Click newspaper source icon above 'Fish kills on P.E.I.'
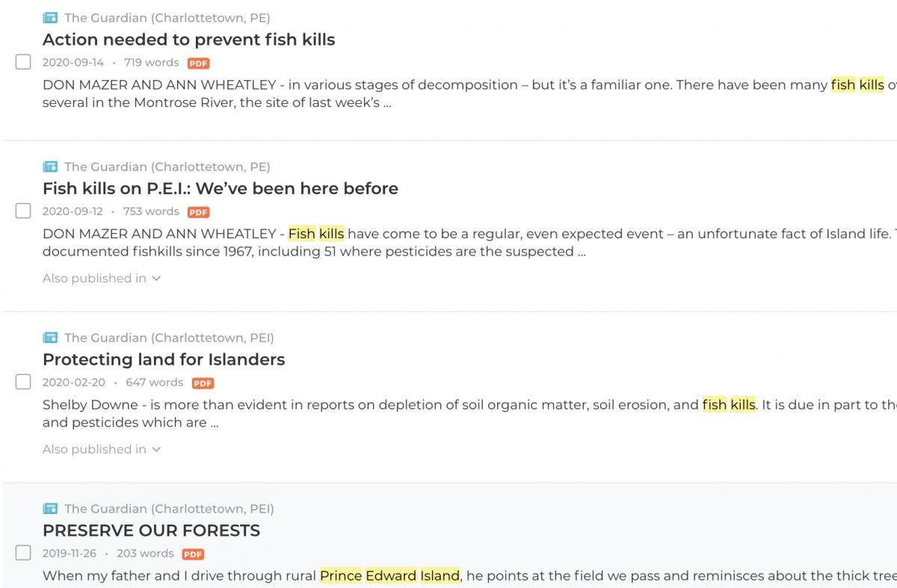Image resolution: width=897 pixels, height=588 pixels. point(50,167)
